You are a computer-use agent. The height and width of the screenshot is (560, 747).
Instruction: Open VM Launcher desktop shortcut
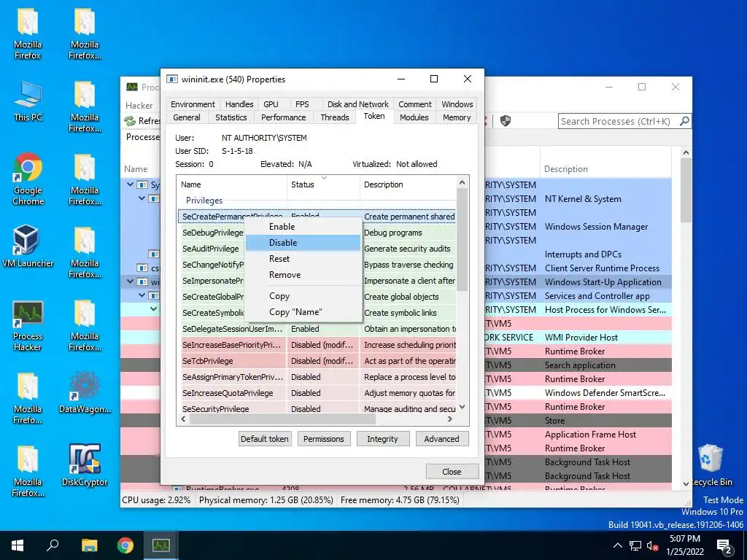click(x=28, y=246)
